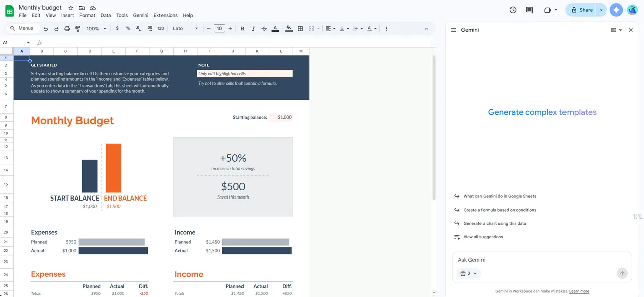
Task: Open the text color picker
Action: [x=275, y=29]
